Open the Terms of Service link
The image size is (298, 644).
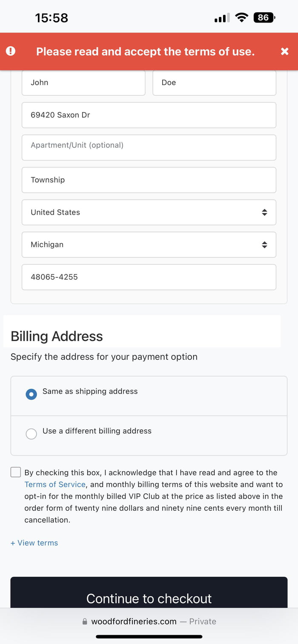(55, 484)
